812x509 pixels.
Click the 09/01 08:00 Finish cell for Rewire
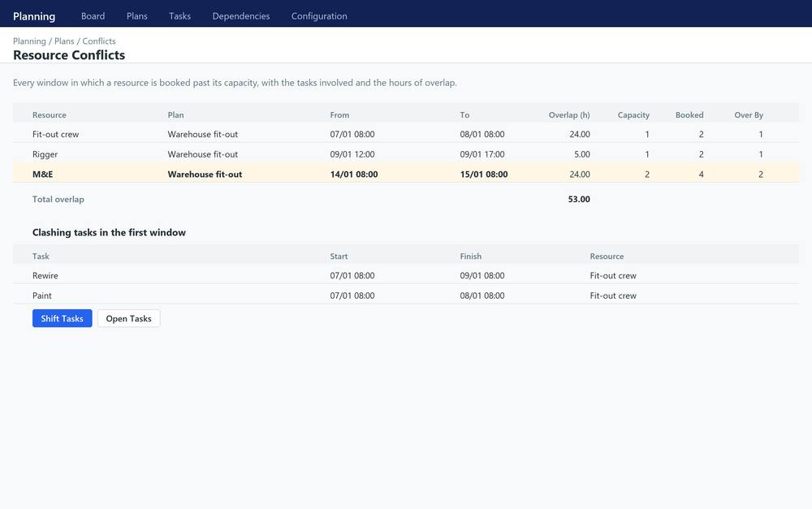tap(482, 275)
